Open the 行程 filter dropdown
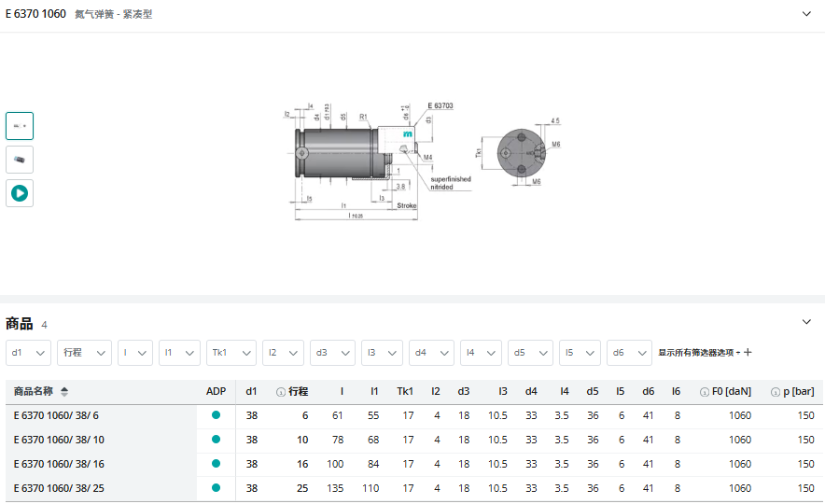 tap(84, 353)
